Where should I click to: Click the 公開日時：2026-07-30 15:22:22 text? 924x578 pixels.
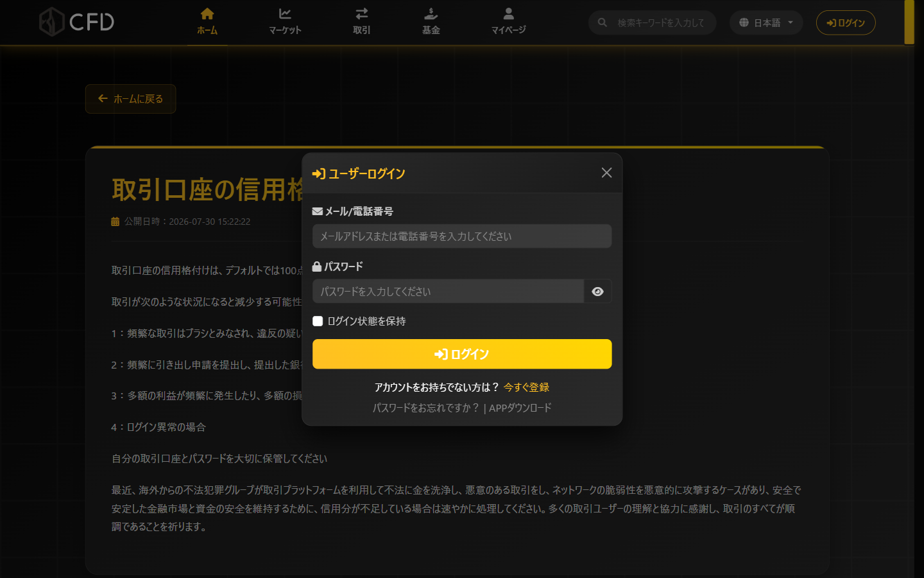pos(187,222)
